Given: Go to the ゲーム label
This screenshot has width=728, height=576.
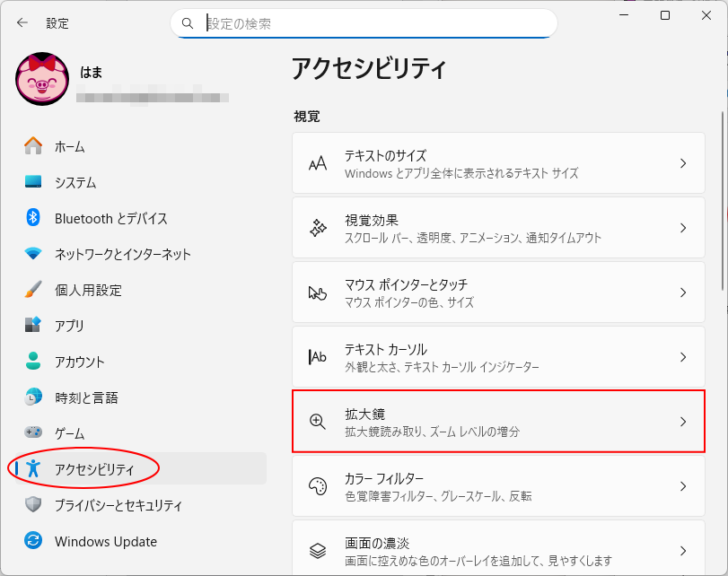Looking at the screenshot, I should point(70,434).
